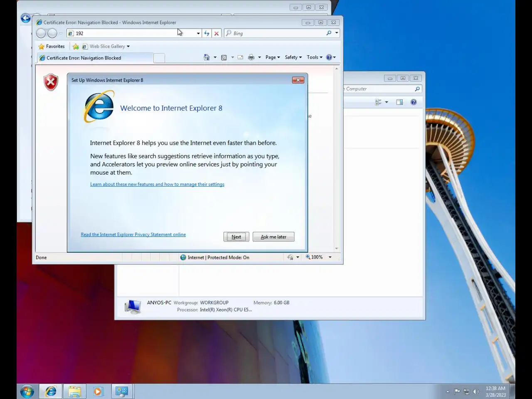532x399 pixels.
Task: Click the Refresh icon beside address bar
Action: point(207,33)
